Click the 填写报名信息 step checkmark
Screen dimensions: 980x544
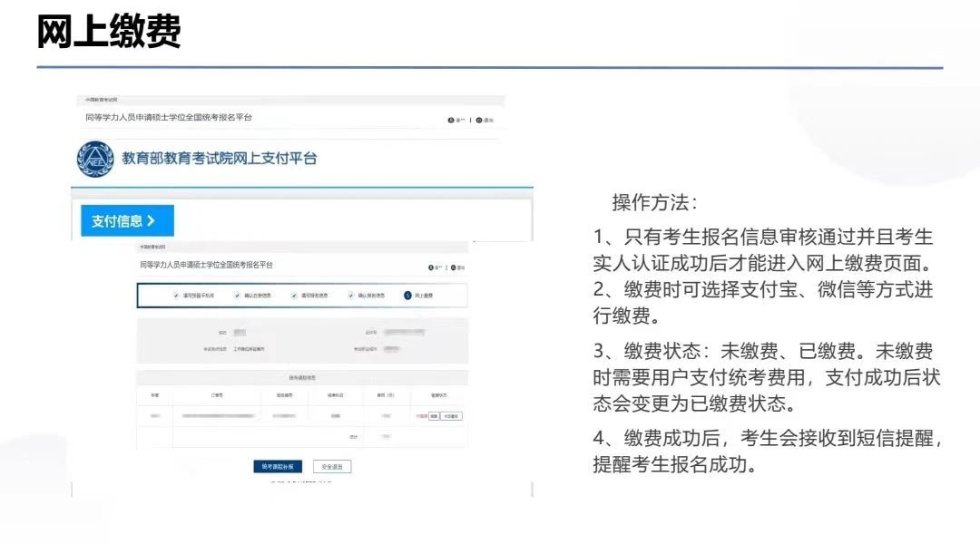pyautogui.click(x=294, y=296)
